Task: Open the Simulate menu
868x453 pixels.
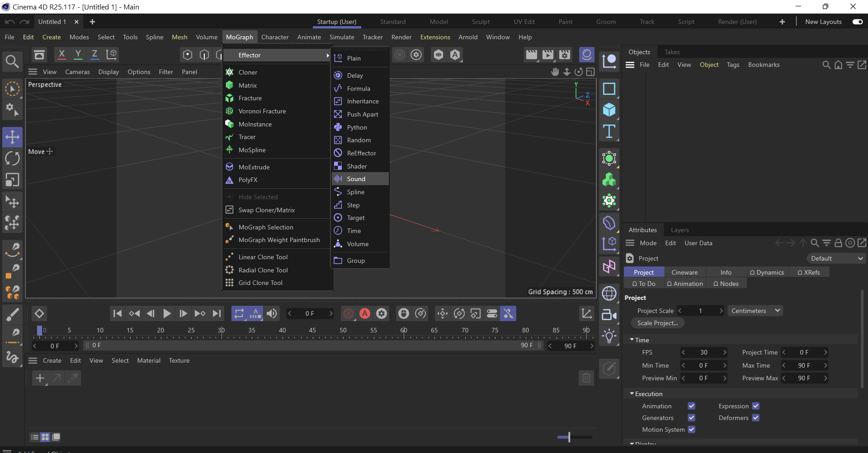Action: [x=342, y=37]
